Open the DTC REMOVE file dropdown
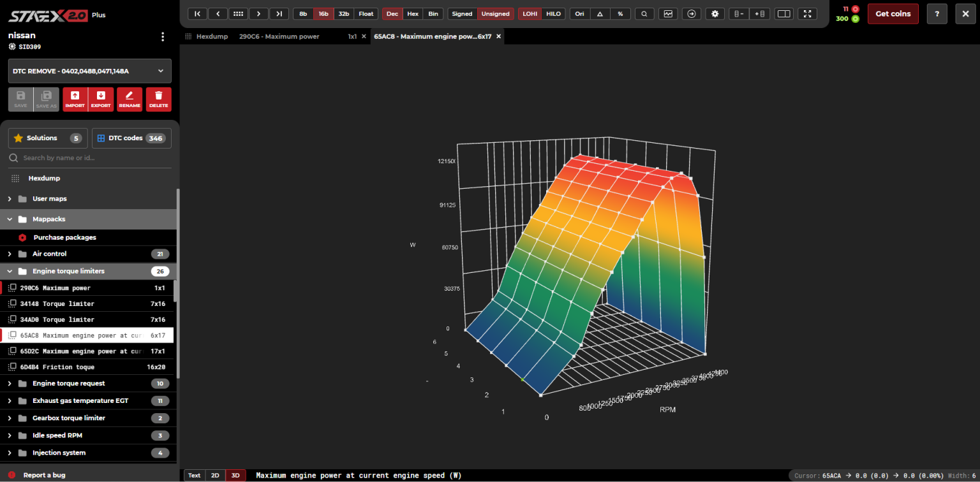 pos(89,71)
